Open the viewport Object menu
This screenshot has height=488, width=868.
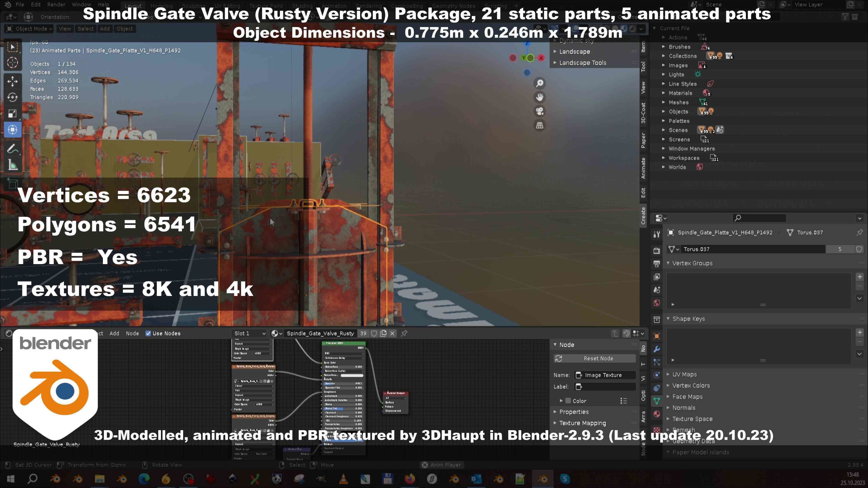point(125,29)
